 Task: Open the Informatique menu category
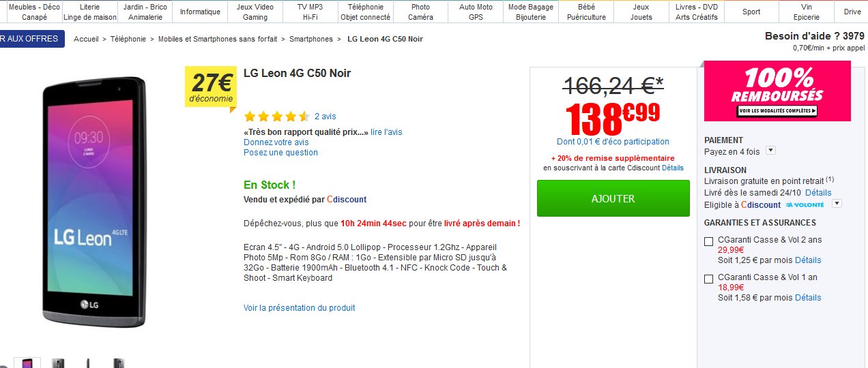pos(200,12)
